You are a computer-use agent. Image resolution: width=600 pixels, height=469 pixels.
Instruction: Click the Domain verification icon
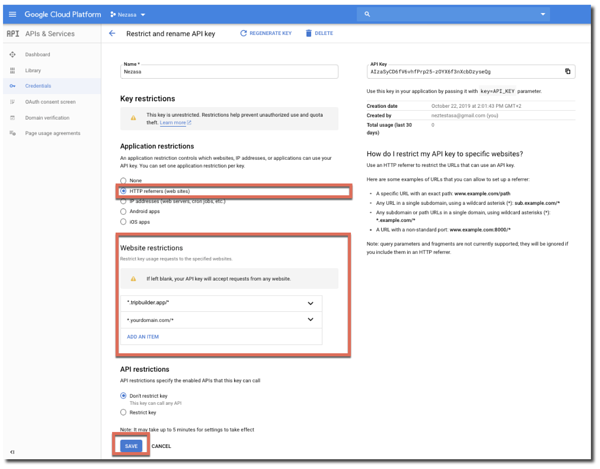click(12, 118)
